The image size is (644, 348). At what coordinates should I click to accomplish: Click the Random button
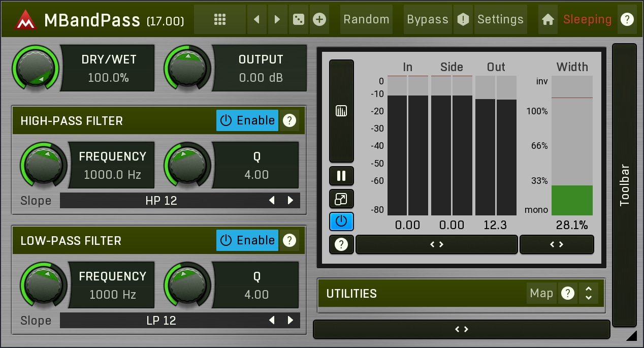[366, 19]
